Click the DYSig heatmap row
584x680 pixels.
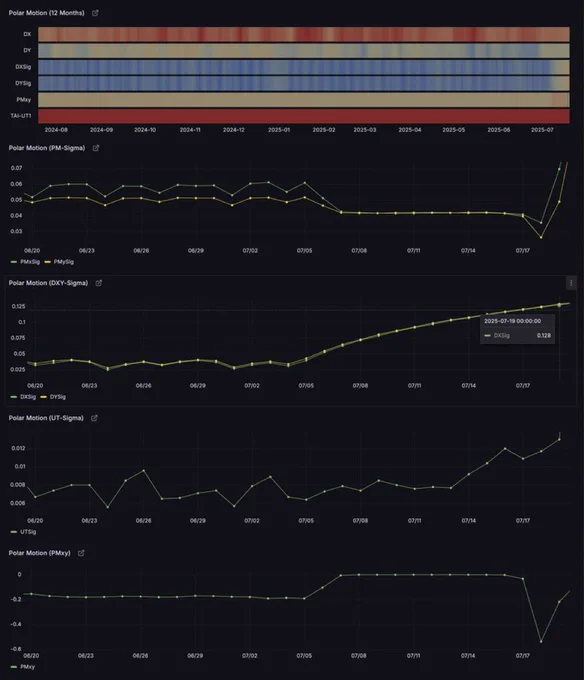303,83
